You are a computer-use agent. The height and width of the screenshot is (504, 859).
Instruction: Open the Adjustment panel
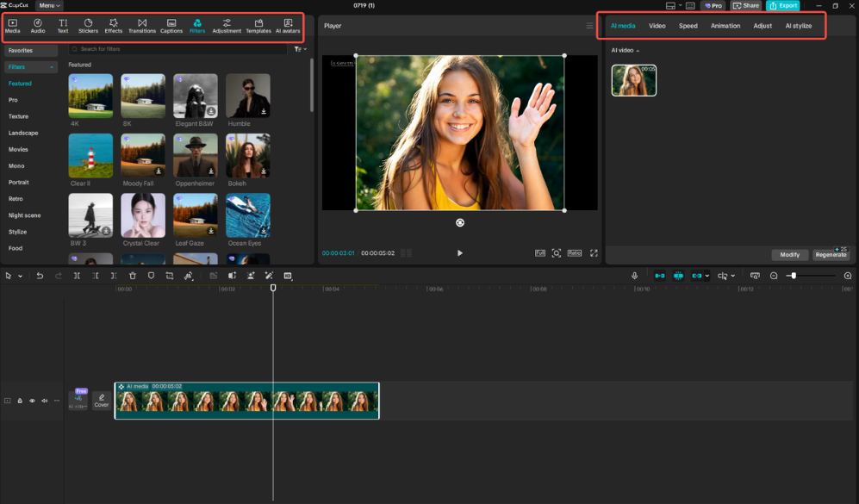(x=227, y=25)
